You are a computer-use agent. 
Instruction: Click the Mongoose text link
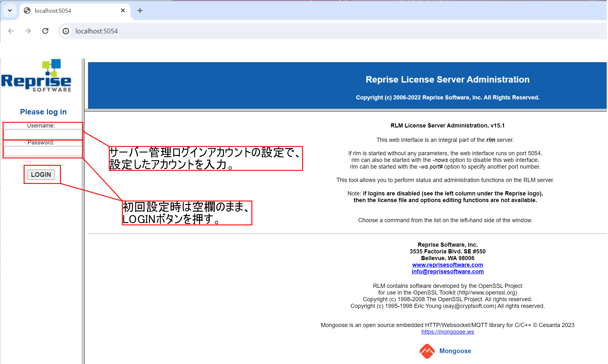coord(455,351)
